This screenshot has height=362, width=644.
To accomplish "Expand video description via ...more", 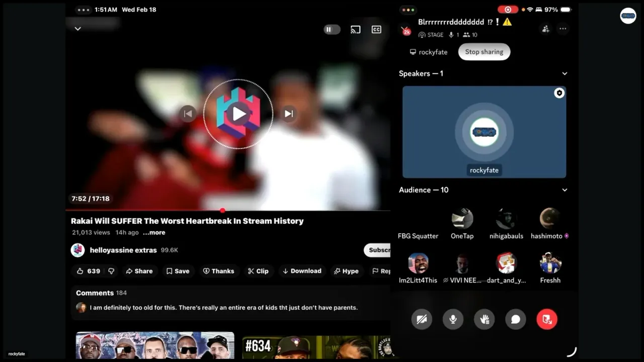I will (x=154, y=233).
